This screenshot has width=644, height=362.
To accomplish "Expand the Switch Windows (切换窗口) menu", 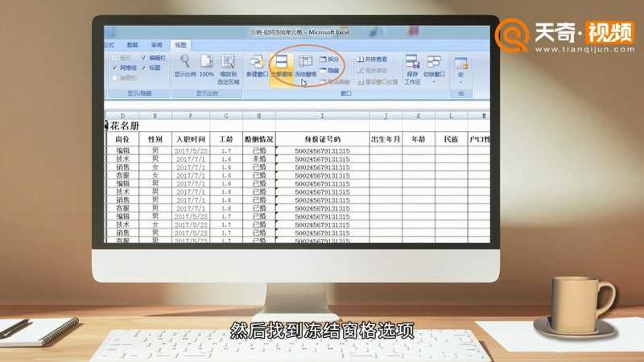I will click(x=434, y=68).
